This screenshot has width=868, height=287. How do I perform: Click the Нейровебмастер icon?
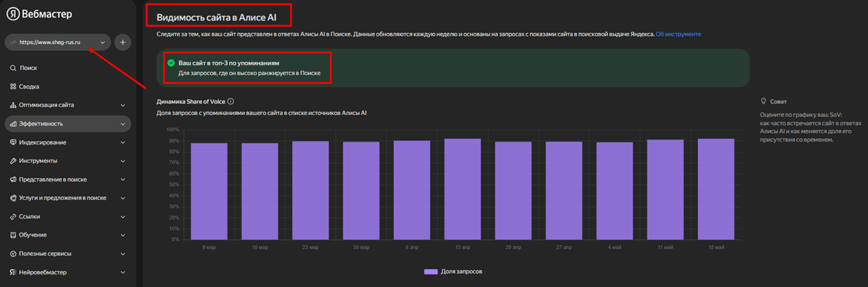pos(13,273)
